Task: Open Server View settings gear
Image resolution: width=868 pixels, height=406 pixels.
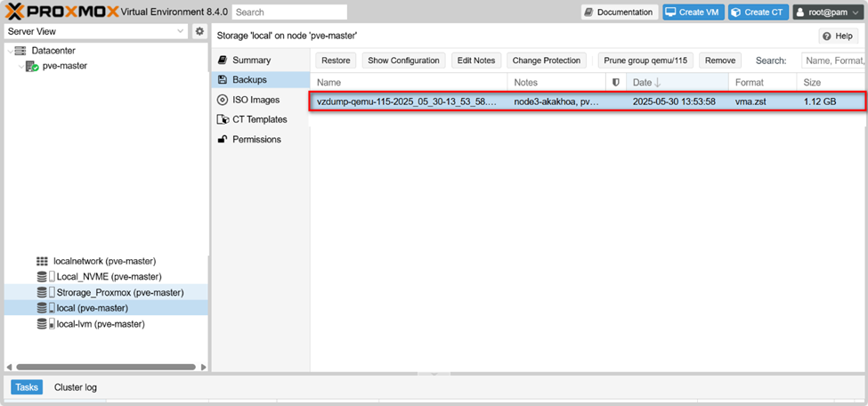Action: pos(199,31)
